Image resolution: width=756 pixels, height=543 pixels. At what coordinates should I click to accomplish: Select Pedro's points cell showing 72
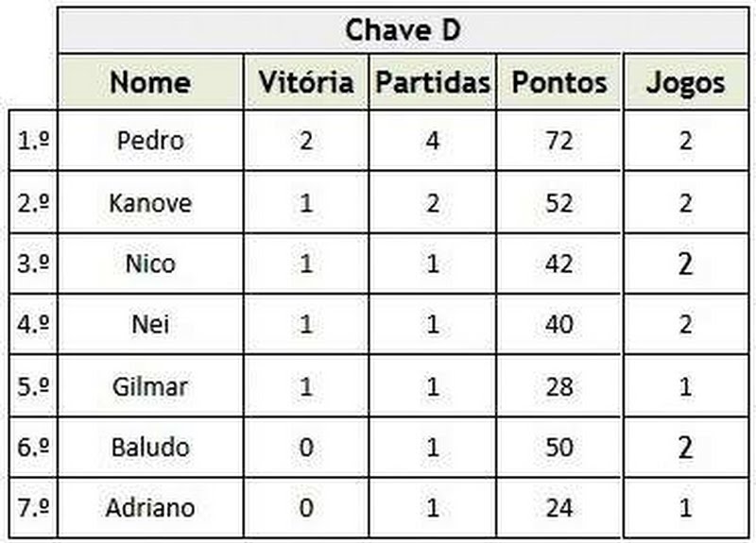pos(559,141)
